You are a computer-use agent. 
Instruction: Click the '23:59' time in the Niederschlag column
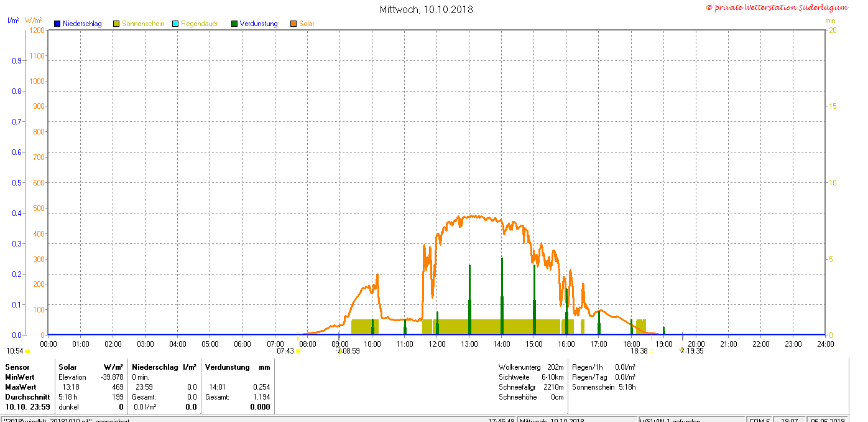(144, 387)
